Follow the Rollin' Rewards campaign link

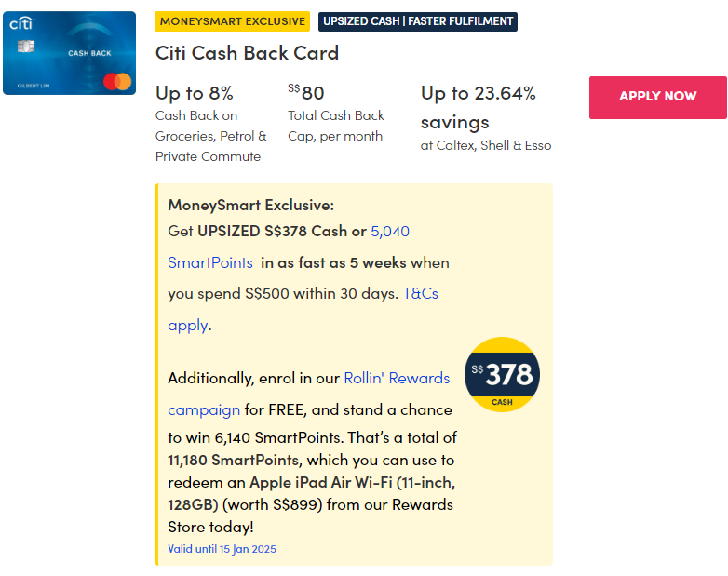coord(397,378)
